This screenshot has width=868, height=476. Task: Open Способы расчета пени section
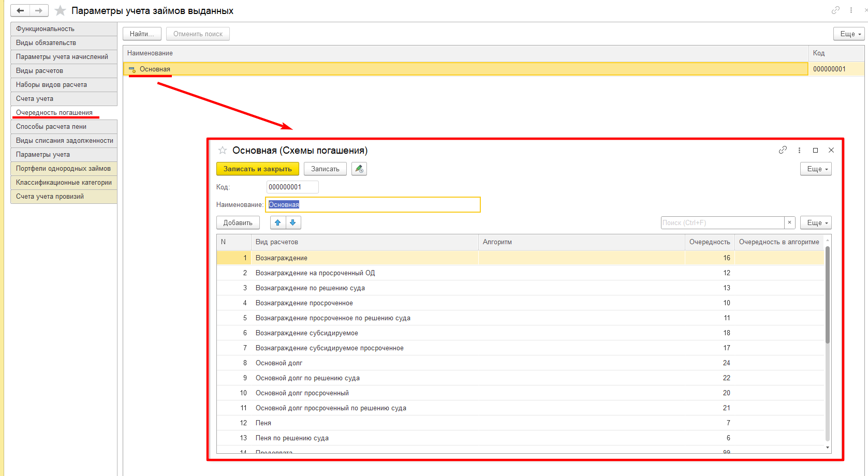[x=64, y=127]
